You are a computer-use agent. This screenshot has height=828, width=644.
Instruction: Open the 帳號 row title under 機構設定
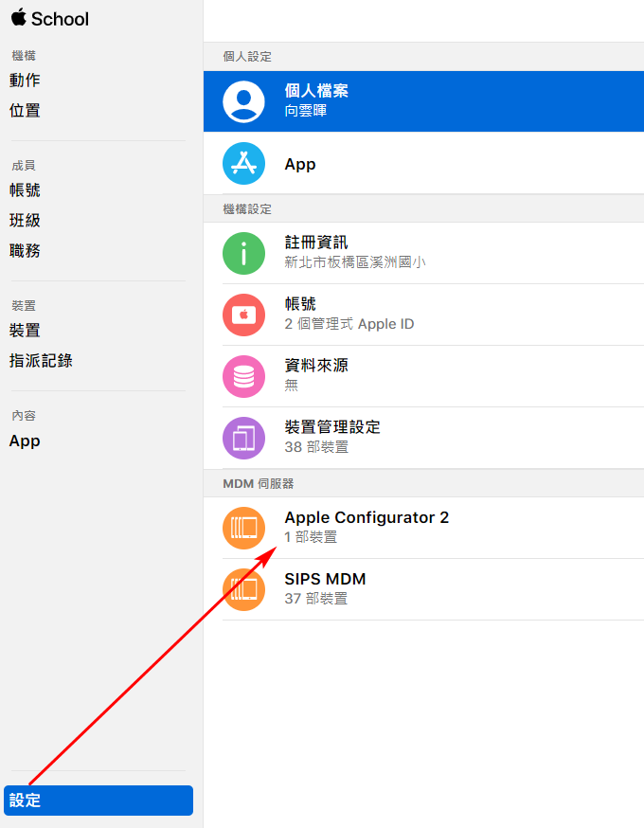(x=300, y=304)
